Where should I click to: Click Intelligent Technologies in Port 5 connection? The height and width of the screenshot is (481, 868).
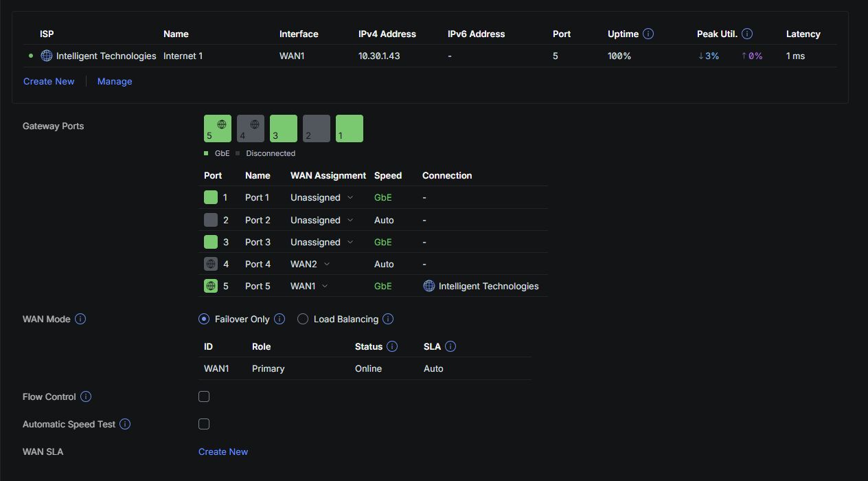click(x=488, y=286)
